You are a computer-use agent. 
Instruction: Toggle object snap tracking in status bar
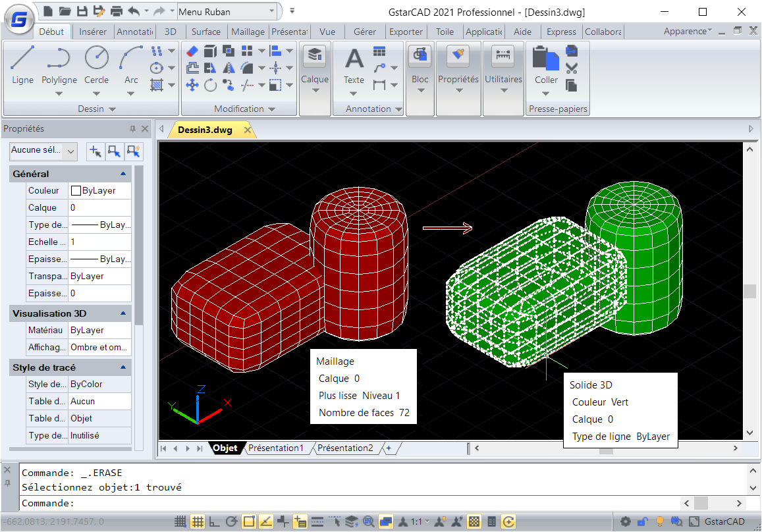(266, 522)
